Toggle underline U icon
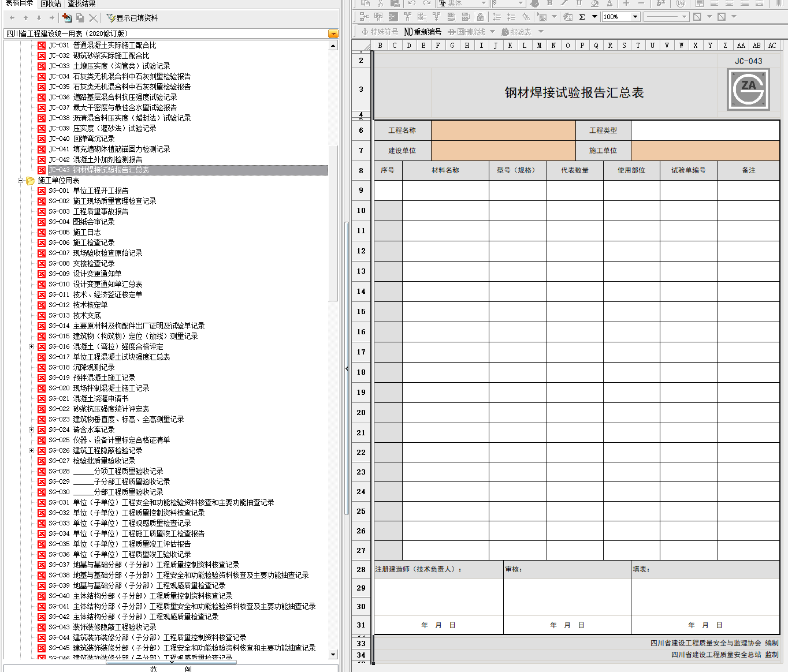The width and height of the screenshot is (788, 672). (579, 3)
